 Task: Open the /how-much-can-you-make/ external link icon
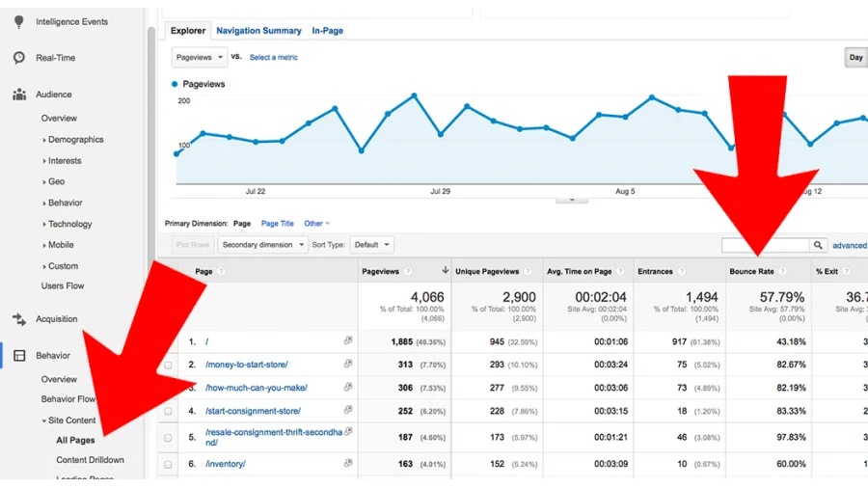point(347,387)
